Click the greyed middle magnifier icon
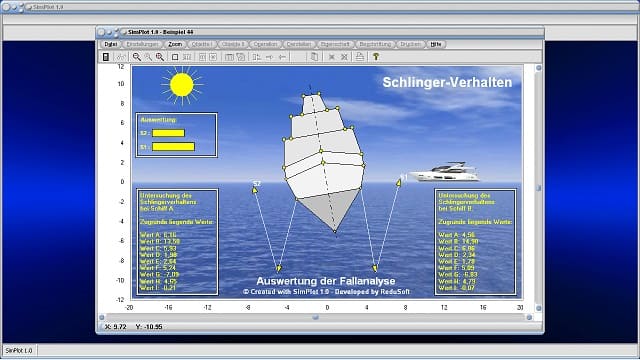This screenshot has height=360, width=640. pos(148,57)
